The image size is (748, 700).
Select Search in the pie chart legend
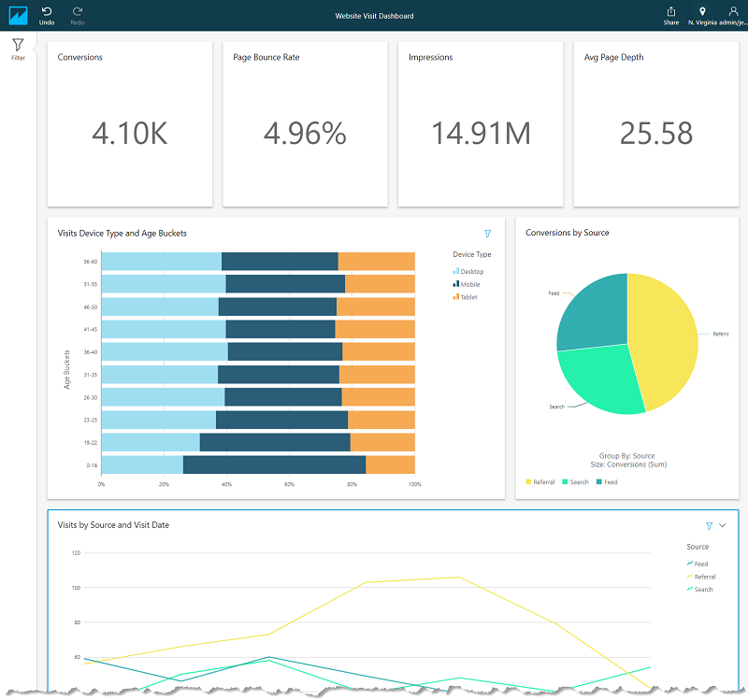coord(576,482)
